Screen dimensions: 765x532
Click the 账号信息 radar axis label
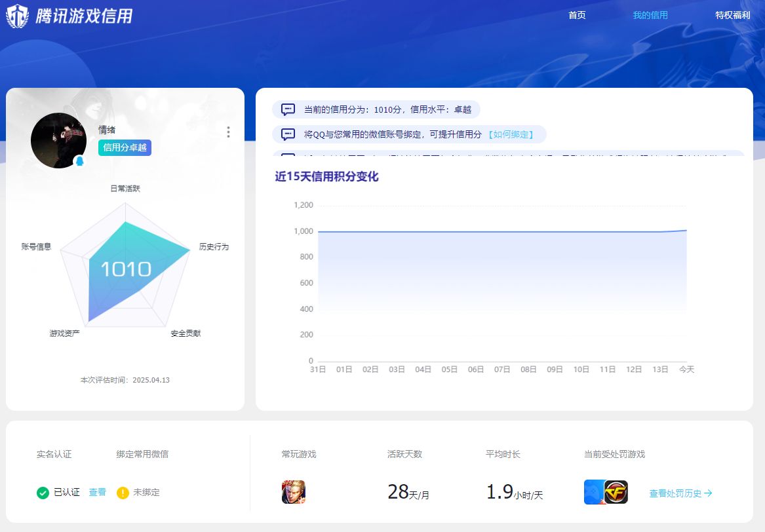pos(36,247)
